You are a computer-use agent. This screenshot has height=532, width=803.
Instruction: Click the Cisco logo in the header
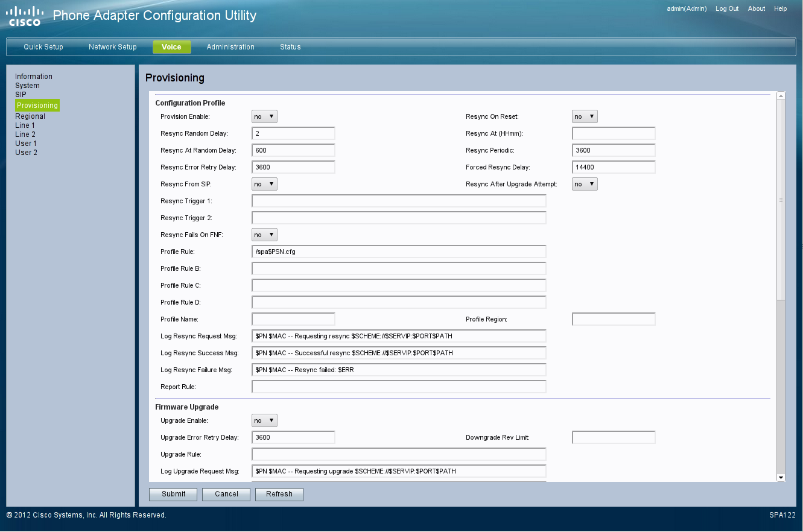coord(25,16)
